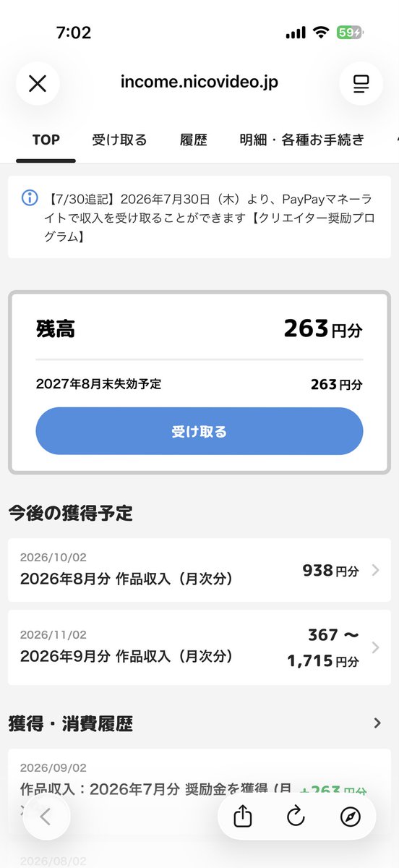Switch to the 履歴 tab
This screenshot has width=399, height=868.
[x=194, y=140]
